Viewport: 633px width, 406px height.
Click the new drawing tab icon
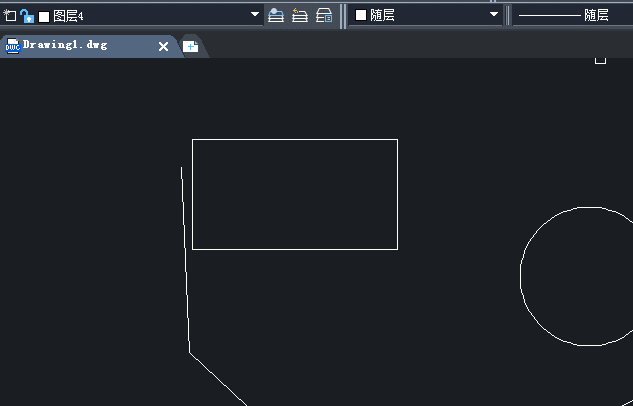pos(191,46)
